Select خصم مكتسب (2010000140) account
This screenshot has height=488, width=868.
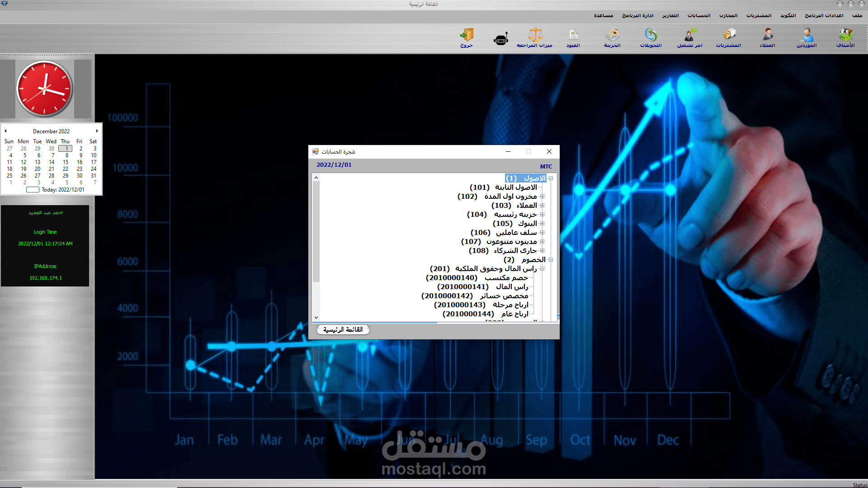tap(477, 278)
